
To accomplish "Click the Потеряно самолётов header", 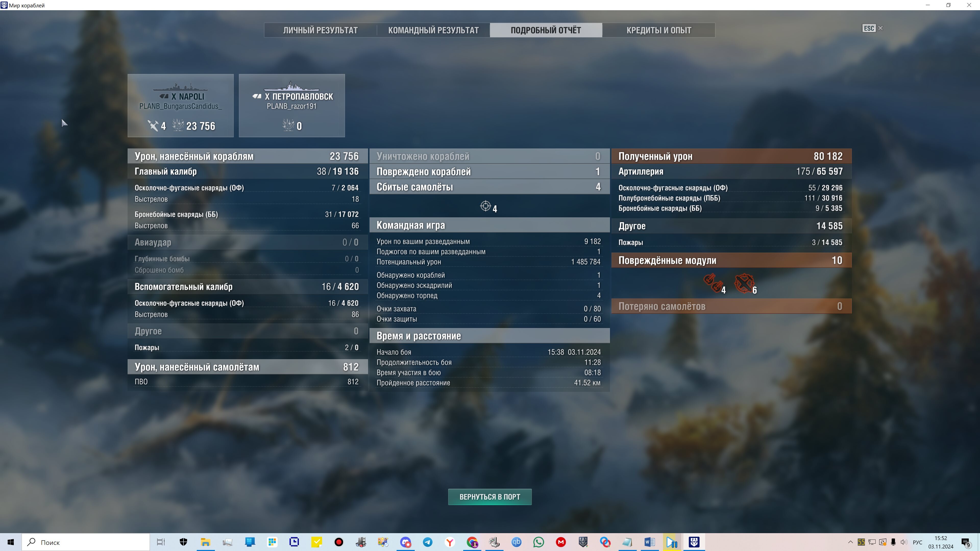I will pyautogui.click(x=731, y=306).
